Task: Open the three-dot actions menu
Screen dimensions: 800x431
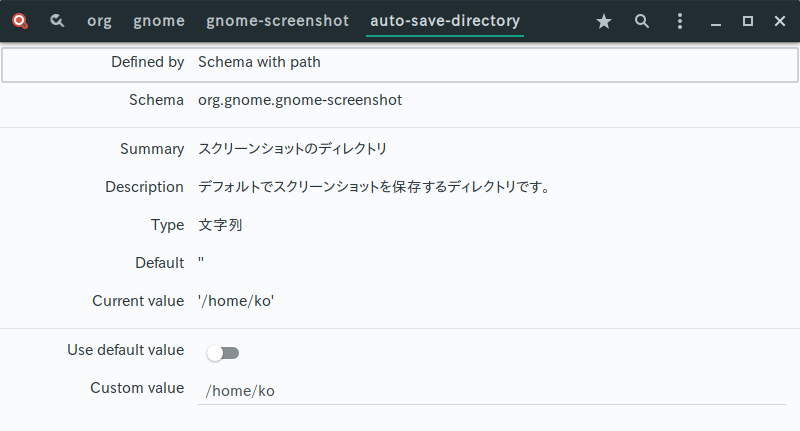Action: [x=680, y=21]
